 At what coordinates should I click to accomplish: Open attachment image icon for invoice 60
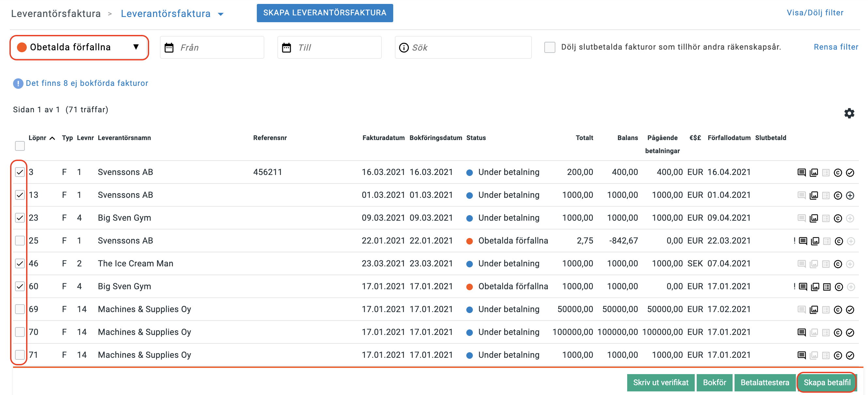pyautogui.click(x=815, y=287)
